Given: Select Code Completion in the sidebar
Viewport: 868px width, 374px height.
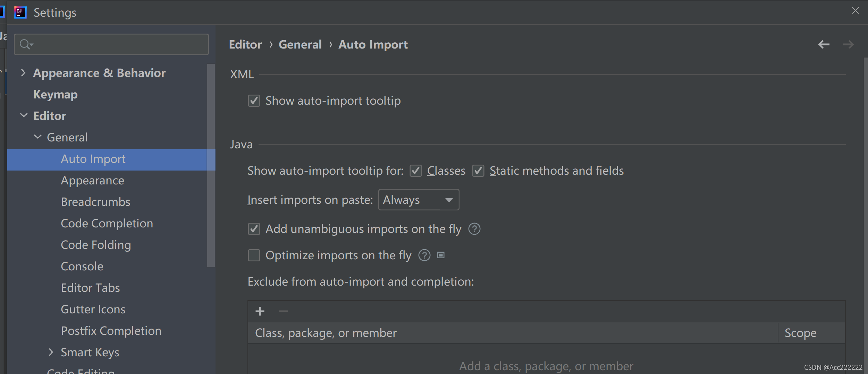Looking at the screenshot, I should point(107,224).
